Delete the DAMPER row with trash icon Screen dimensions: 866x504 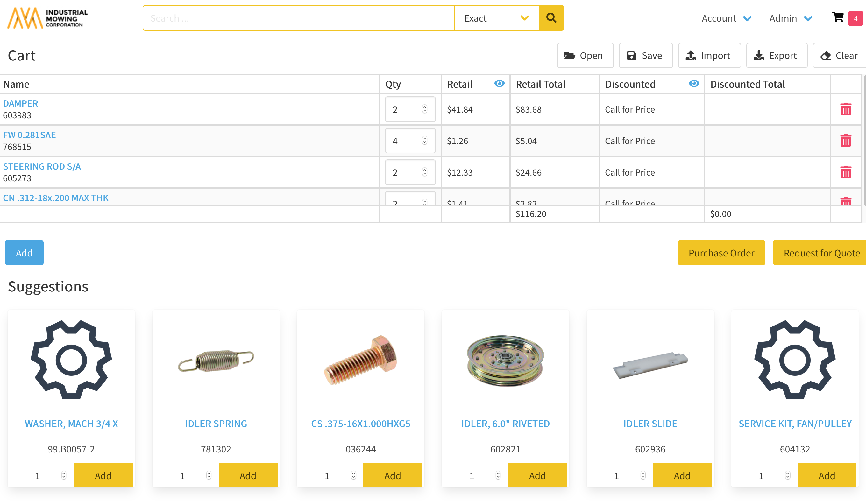coord(845,109)
